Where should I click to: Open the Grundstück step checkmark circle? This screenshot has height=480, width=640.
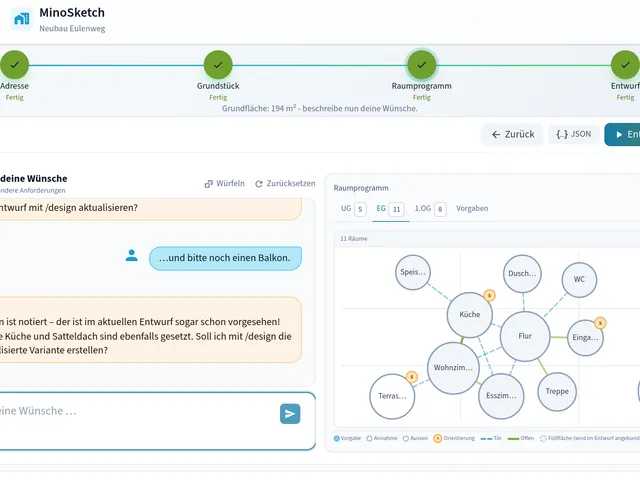click(218, 64)
